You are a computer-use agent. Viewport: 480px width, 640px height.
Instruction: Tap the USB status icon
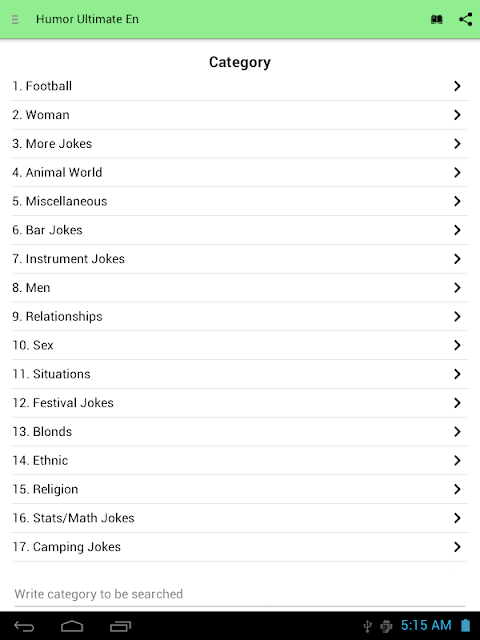pos(367,626)
